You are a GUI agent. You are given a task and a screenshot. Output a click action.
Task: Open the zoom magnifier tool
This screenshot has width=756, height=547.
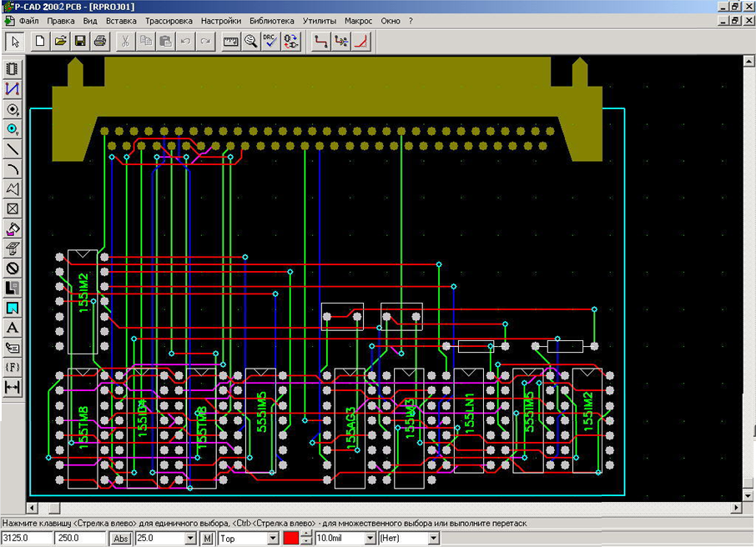pyautogui.click(x=250, y=42)
